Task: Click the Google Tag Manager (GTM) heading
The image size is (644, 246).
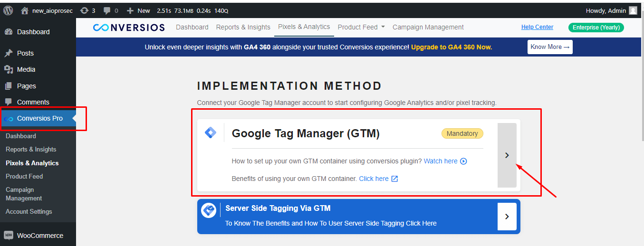Action: [x=306, y=133]
